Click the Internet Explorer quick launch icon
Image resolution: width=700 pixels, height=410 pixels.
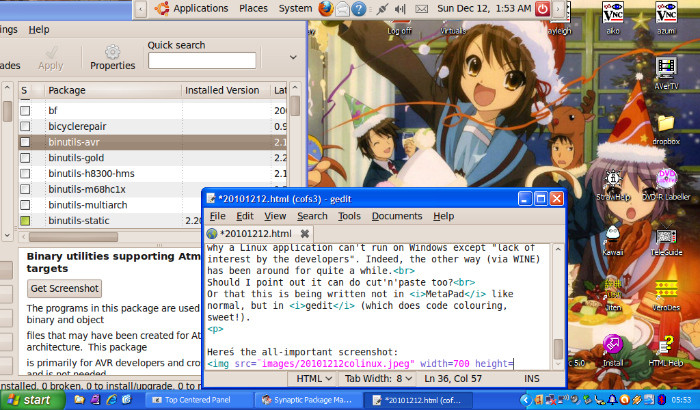point(111,399)
